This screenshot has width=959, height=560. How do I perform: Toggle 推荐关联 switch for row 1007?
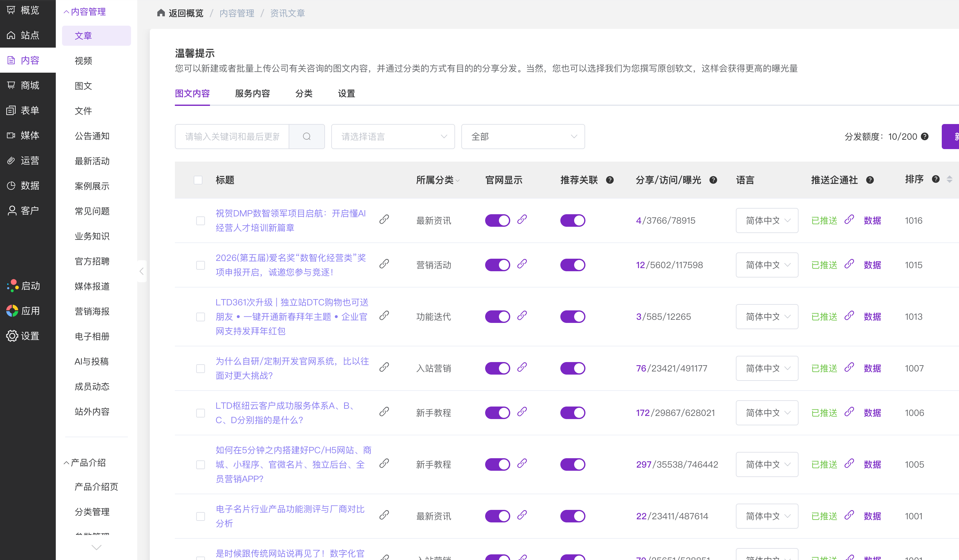pos(572,368)
